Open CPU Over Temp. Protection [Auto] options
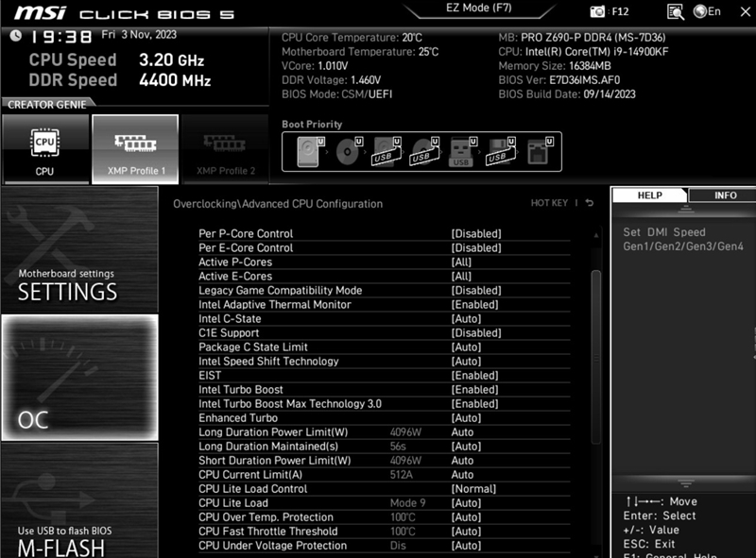Viewport: 756px width, 558px height. click(466, 517)
